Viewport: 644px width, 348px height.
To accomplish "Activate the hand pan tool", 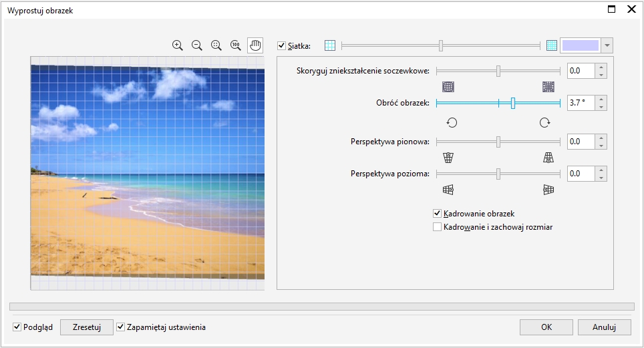I will [x=255, y=45].
